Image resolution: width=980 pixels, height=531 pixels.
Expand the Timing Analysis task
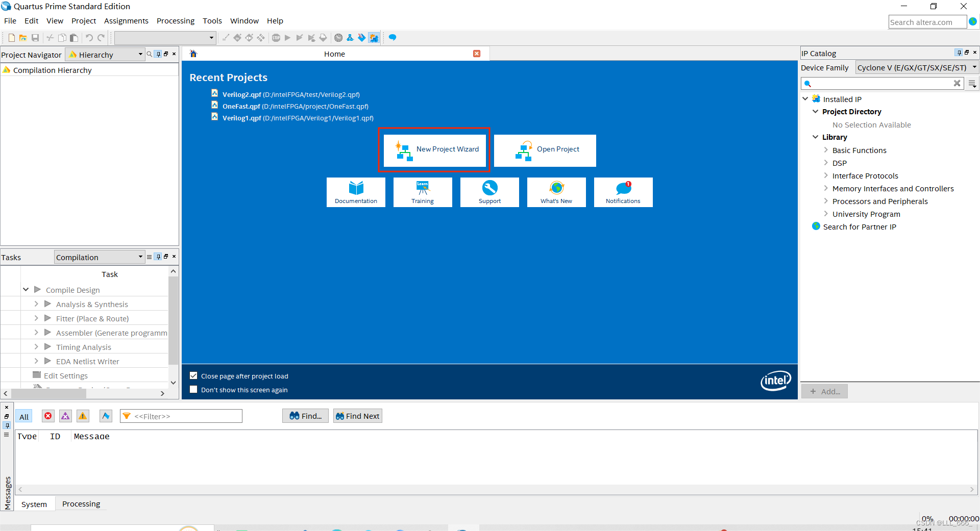point(36,347)
